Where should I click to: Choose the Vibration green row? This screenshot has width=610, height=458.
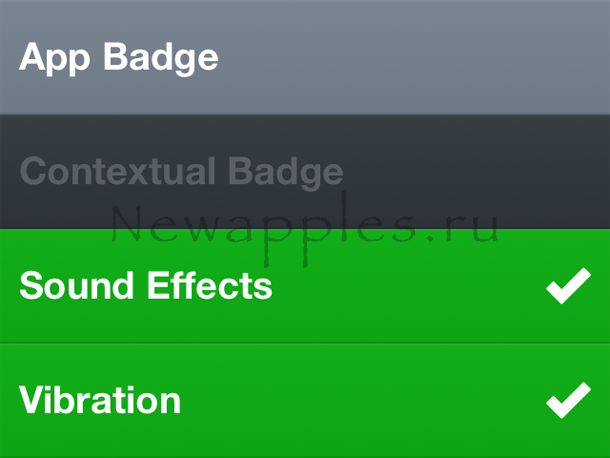[x=305, y=401]
